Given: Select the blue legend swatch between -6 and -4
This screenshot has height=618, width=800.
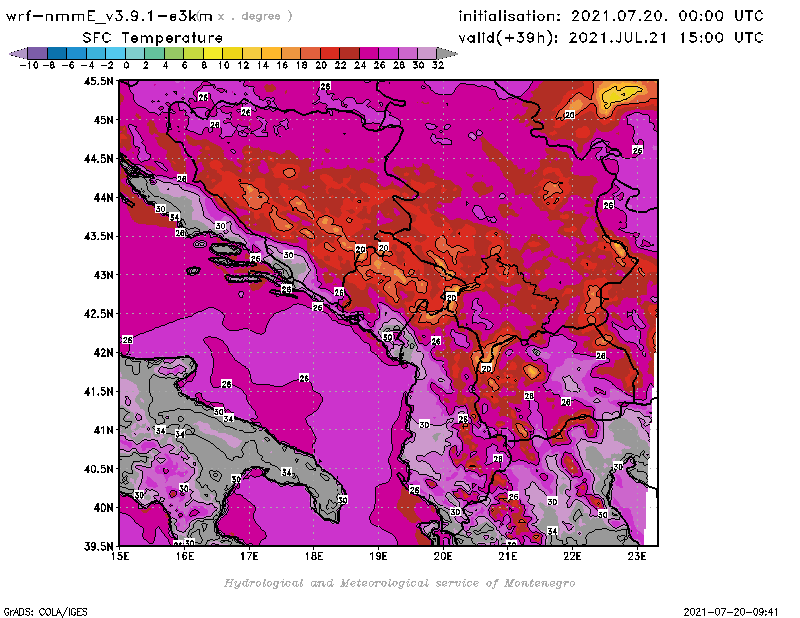Looking at the screenshot, I should 77,53.
